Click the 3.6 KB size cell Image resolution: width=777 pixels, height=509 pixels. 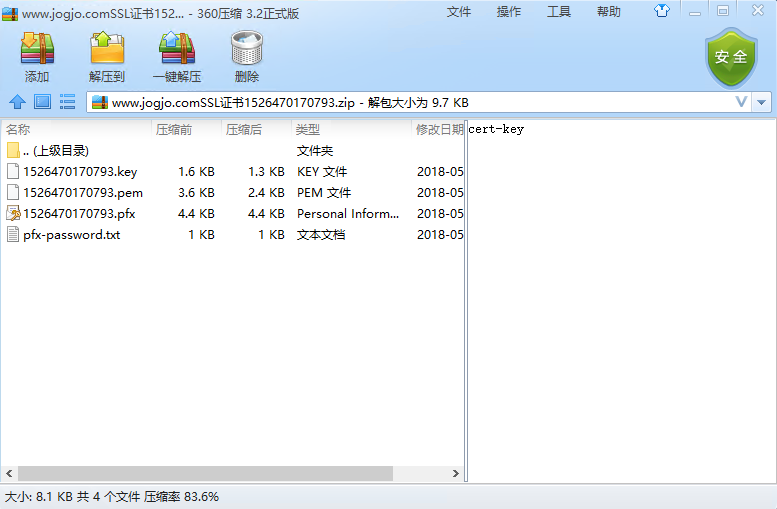coord(196,192)
